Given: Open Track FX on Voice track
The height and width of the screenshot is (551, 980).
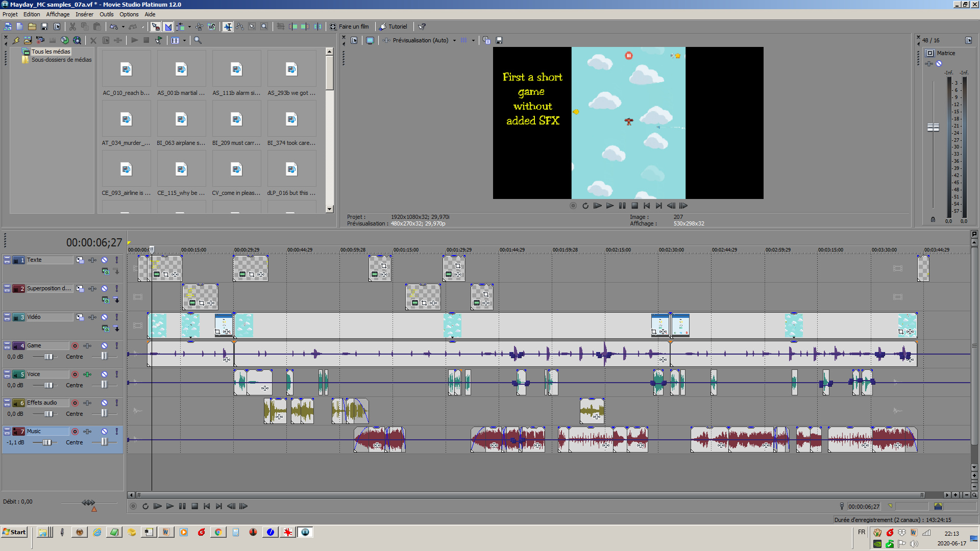Looking at the screenshot, I should pyautogui.click(x=88, y=374).
